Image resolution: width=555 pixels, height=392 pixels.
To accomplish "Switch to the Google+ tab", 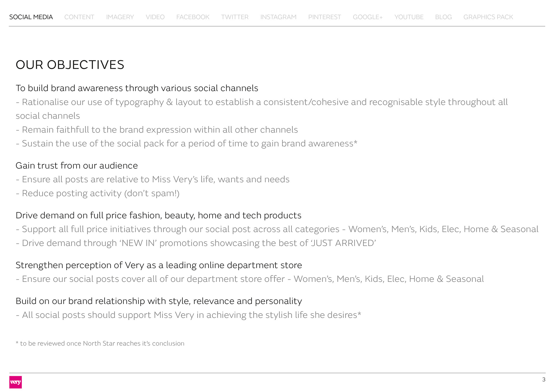I will 368,17.
